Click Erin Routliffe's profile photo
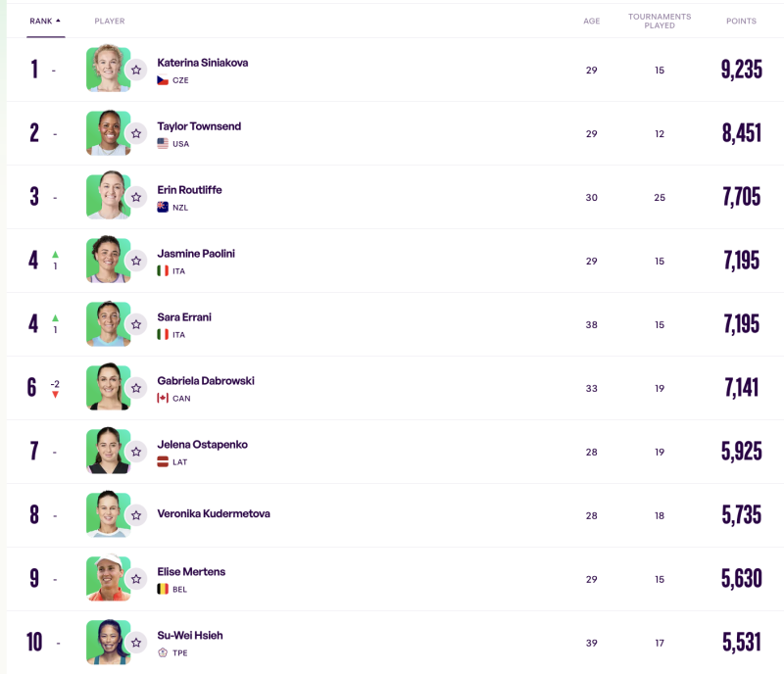The image size is (784, 674). [x=106, y=196]
